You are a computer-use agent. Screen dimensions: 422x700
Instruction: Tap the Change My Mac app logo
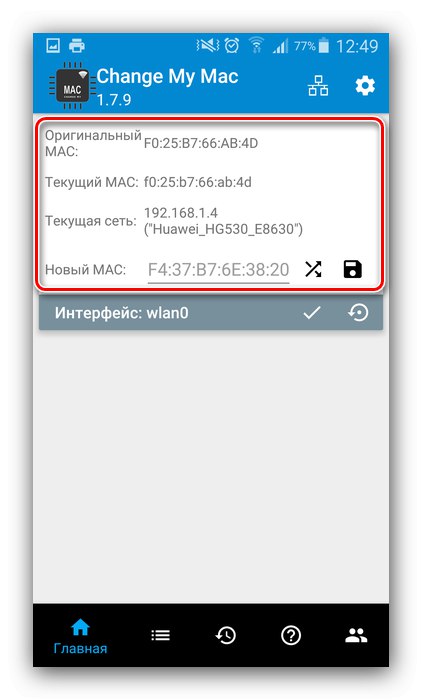pyautogui.click(x=72, y=87)
